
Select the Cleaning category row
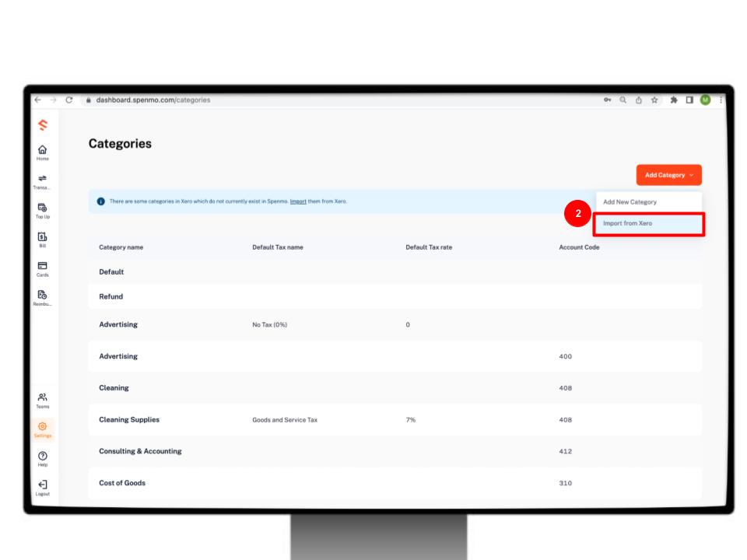coord(395,388)
